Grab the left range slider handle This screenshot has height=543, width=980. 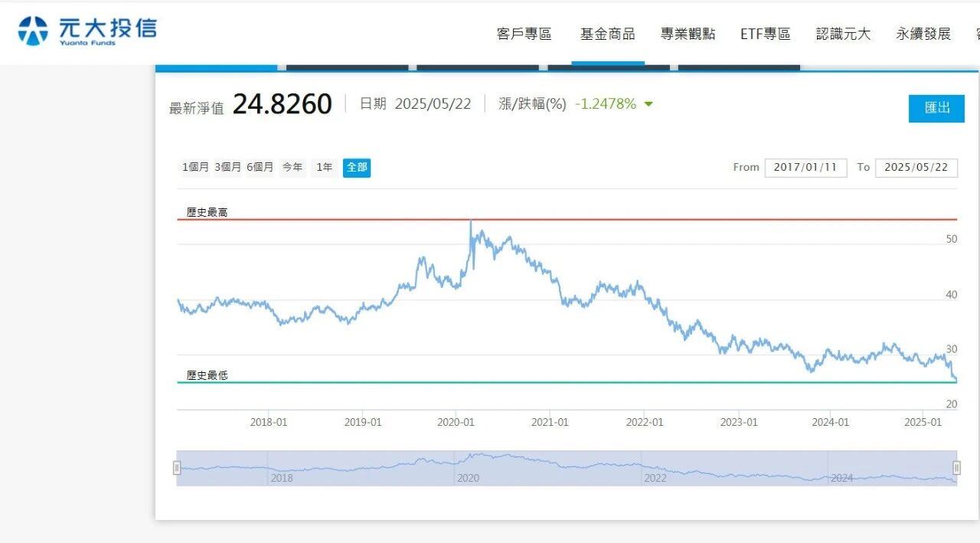click(x=177, y=467)
